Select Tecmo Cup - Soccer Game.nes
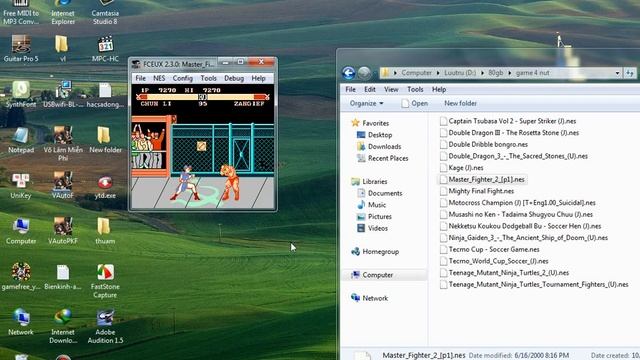640x360 pixels. [490, 249]
